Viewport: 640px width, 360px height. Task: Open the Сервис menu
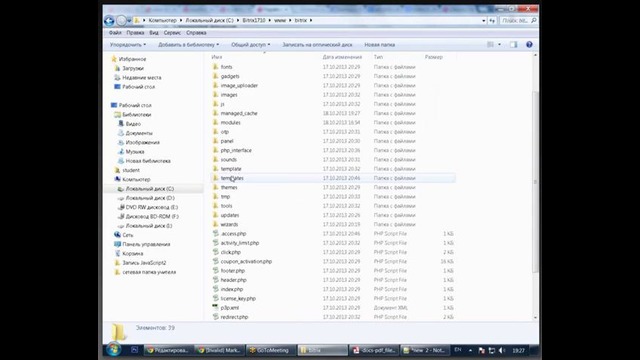pyautogui.click(x=172, y=33)
